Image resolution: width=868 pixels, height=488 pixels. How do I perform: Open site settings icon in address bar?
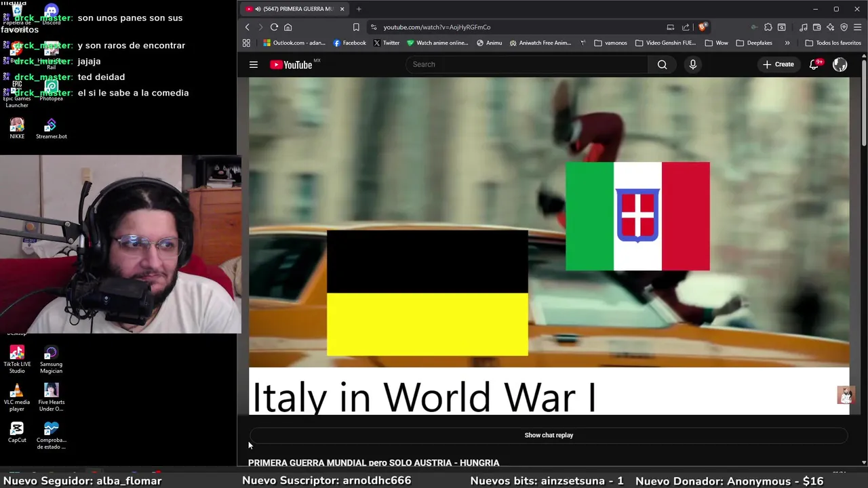373,27
